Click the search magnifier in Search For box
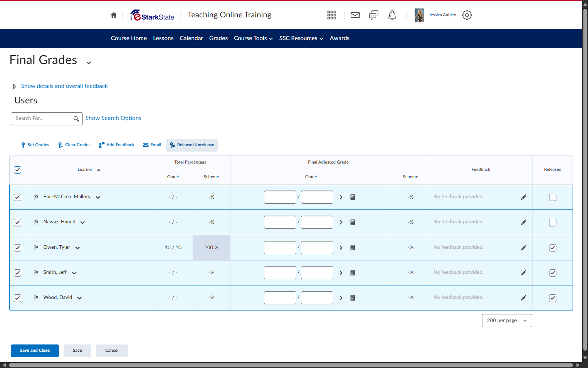 point(76,119)
